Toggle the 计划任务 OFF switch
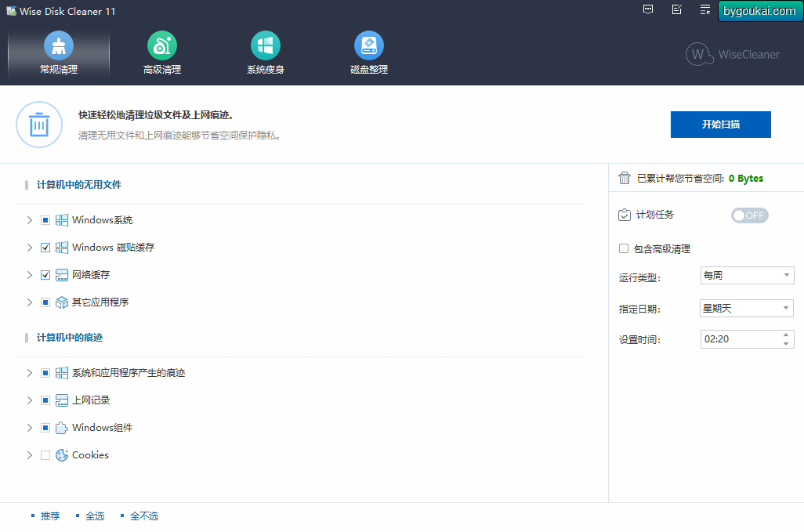This screenshot has height=532, width=804. click(x=750, y=215)
